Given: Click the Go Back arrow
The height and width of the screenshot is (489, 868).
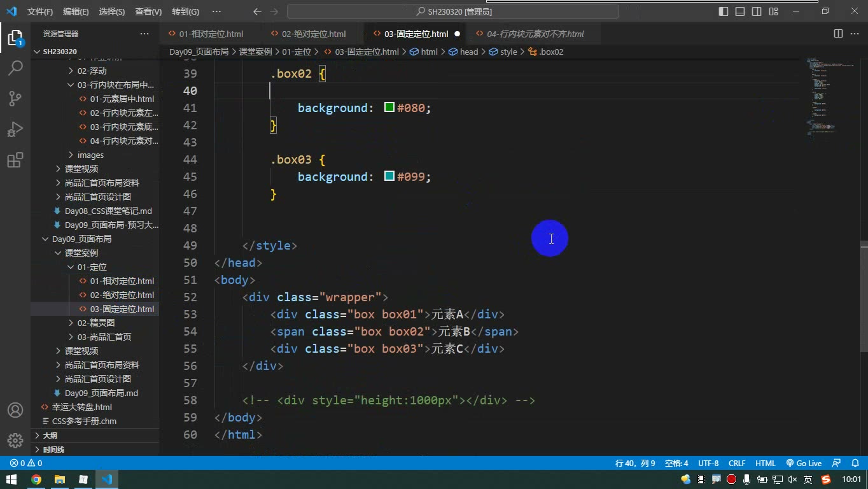Looking at the screenshot, I should click(x=257, y=11).
